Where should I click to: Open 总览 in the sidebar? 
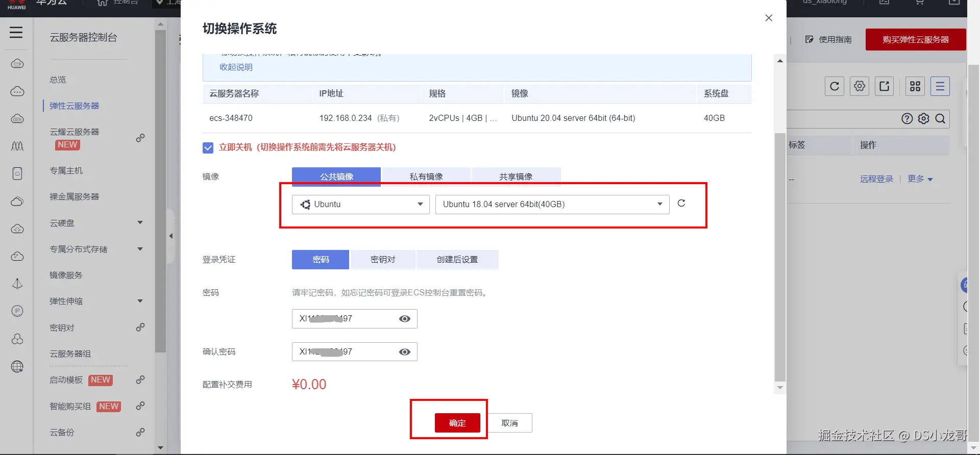point(58,80)
